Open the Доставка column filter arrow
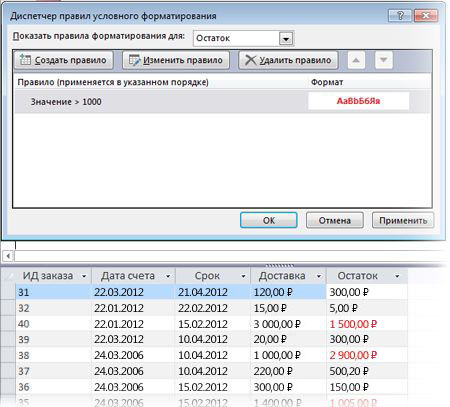The width and height of the screenshot is (450, 407). tap(319, 276)
